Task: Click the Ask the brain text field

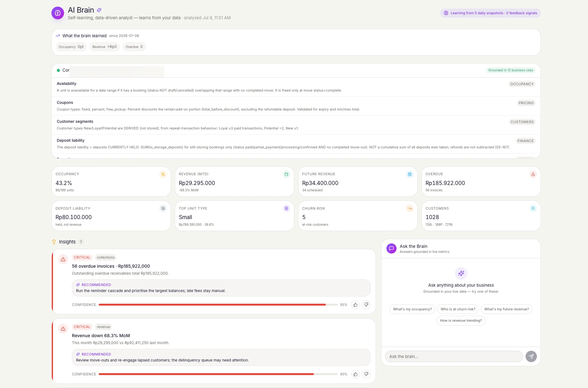Action: (454, 356)
